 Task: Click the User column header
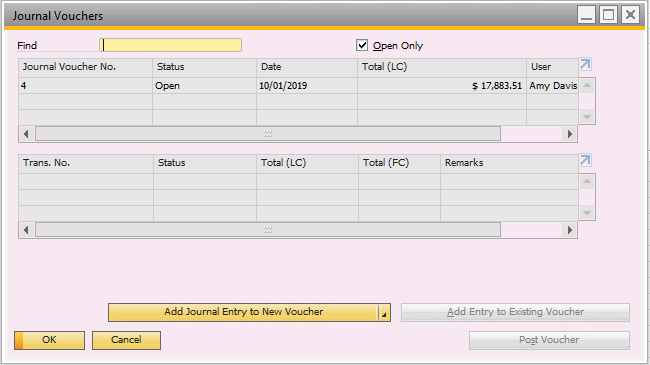click(x=553, y=67)
